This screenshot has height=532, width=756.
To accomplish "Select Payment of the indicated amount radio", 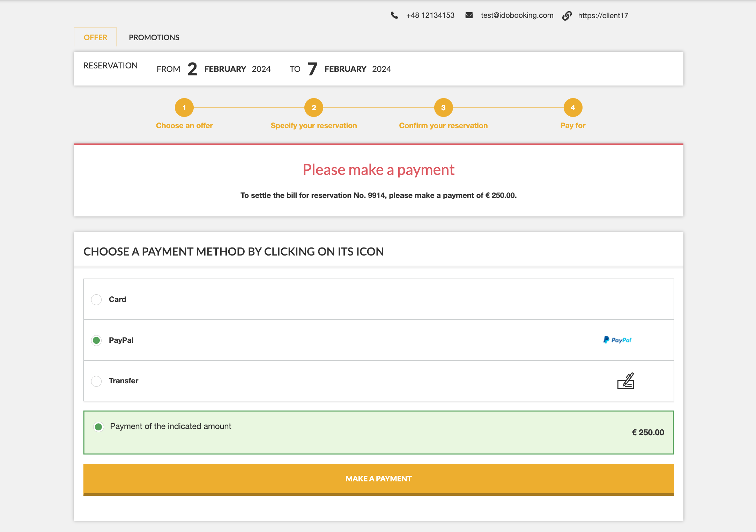I will (x=98, y=427).
